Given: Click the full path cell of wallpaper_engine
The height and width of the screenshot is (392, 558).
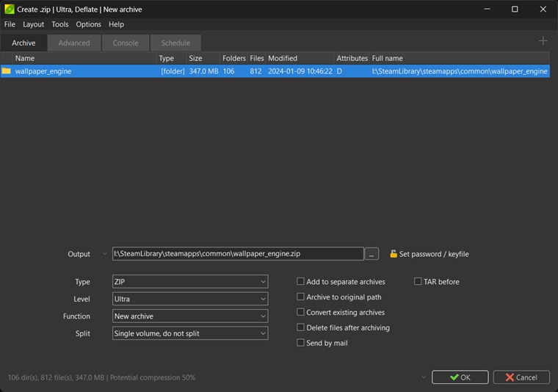Looking at the screenshot, I should click(x=460, y=71).
